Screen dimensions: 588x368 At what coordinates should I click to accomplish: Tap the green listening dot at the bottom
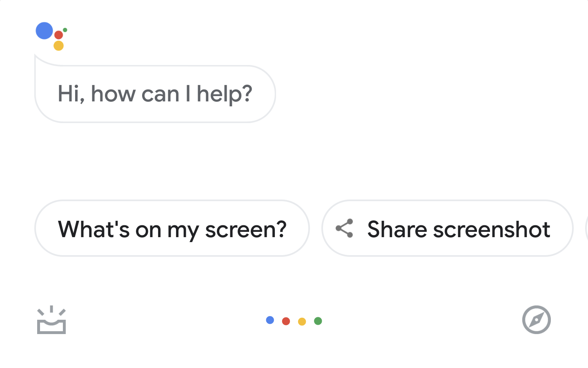pyautogui.click(x=318, y=321)
